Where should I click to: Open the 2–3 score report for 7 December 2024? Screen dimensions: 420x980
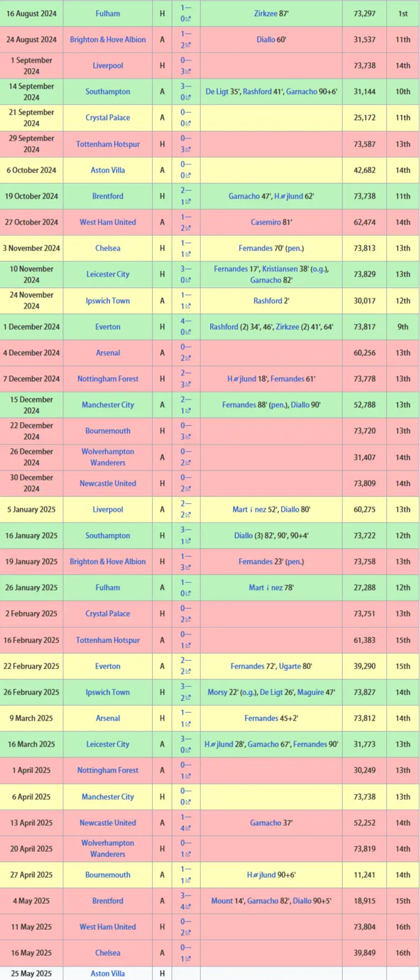click(186, 379)
